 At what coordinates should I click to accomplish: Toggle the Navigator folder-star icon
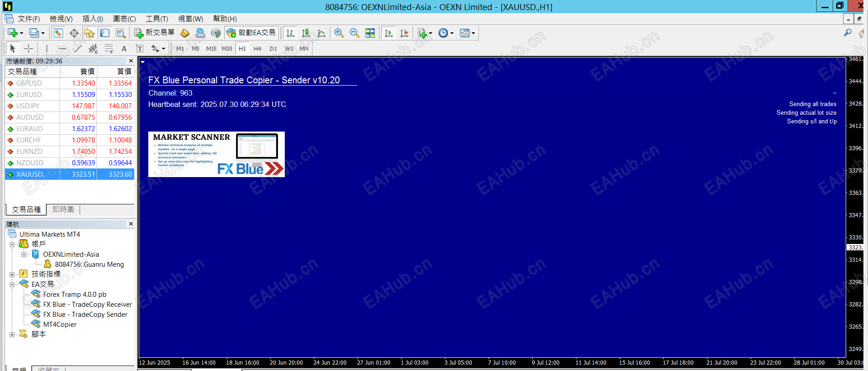[x=89, y=33]
